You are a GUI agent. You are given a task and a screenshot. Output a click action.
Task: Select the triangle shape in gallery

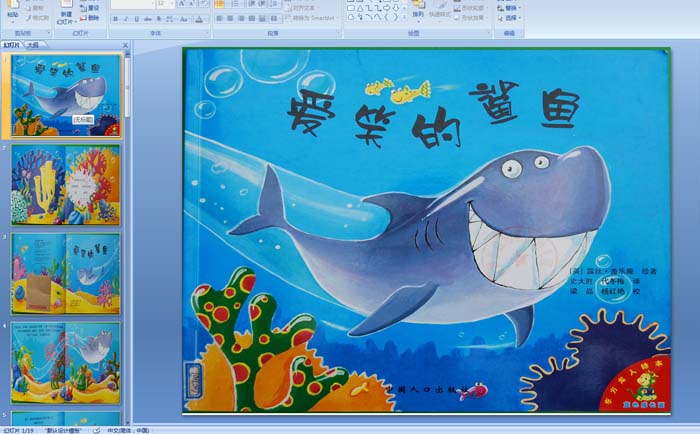pyautogui.click(x=360, y=8)
